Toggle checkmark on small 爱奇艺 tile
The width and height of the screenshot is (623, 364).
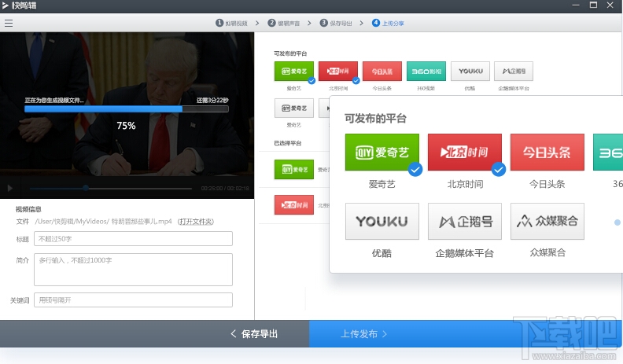312,80
